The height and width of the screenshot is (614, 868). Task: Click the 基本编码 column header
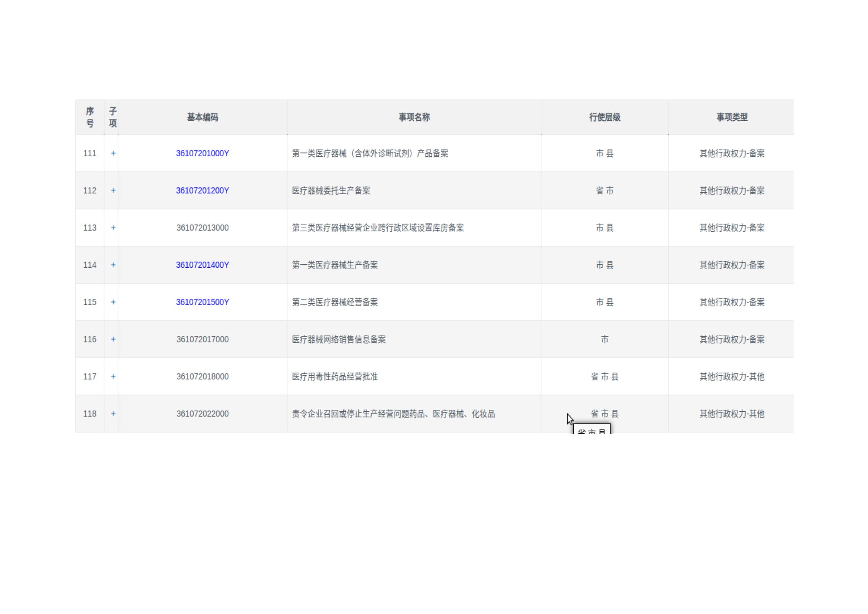click(x=202, y=117)
